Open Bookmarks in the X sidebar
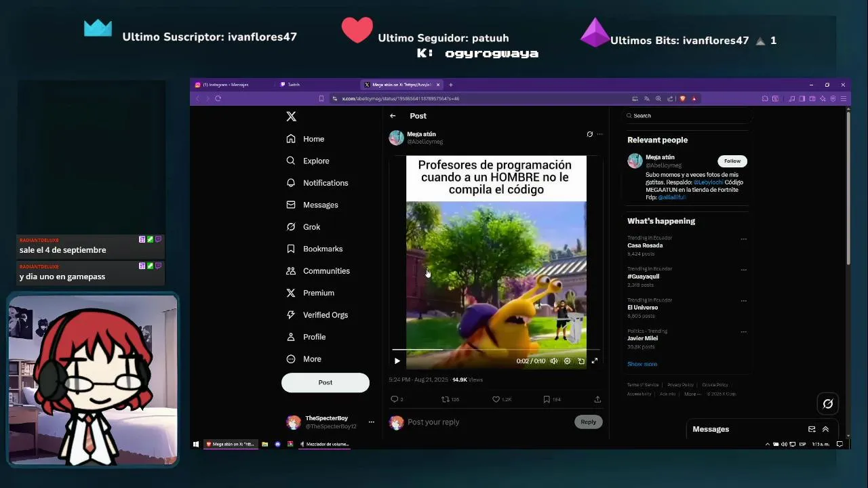868x488 pixels. (x=315, y=249)
